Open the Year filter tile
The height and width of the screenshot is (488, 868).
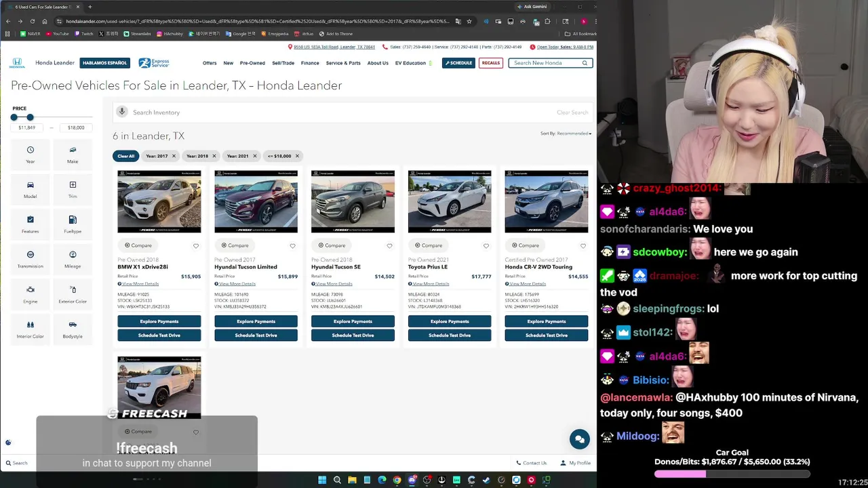pos(30,155)
